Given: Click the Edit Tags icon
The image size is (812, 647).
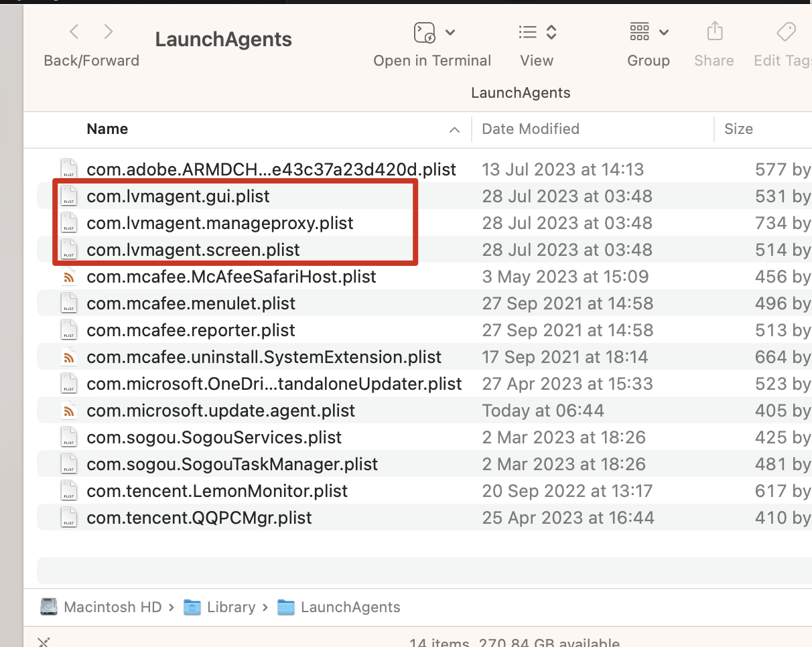Looking at the screenshot, I should point(785,32).
